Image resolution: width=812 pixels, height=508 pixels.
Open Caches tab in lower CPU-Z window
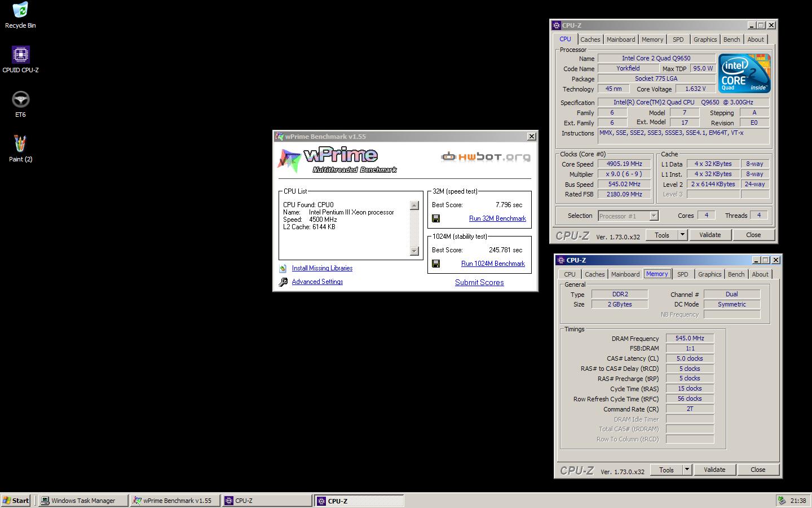coord(595,274)
